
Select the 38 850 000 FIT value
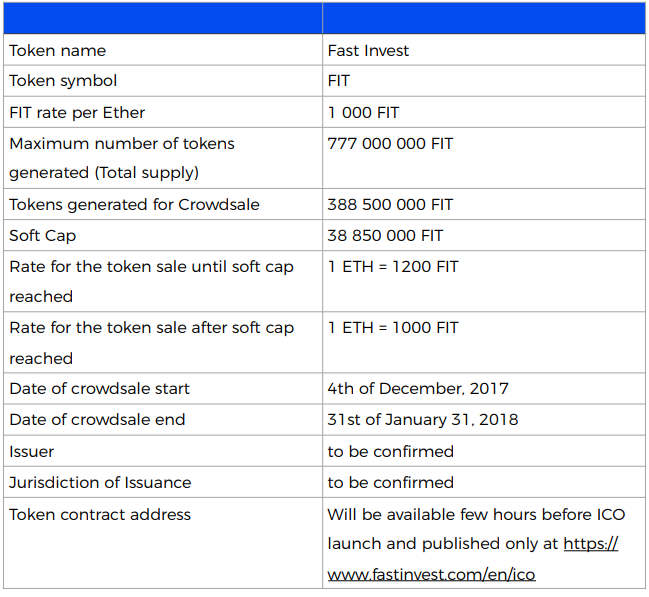point(385,236)
